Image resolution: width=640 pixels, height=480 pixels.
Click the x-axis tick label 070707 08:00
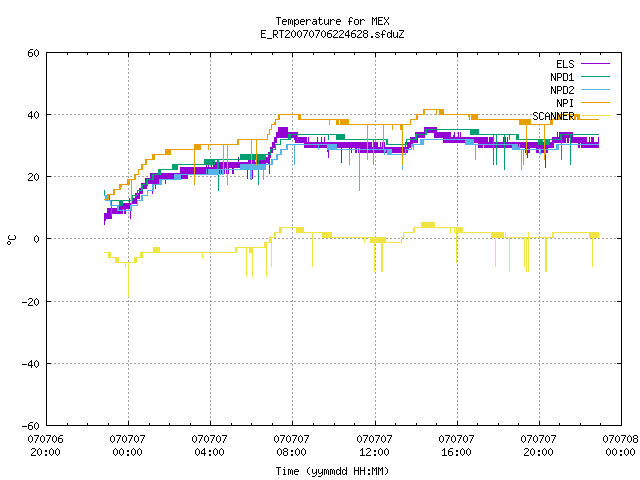[x=292, y=446]
